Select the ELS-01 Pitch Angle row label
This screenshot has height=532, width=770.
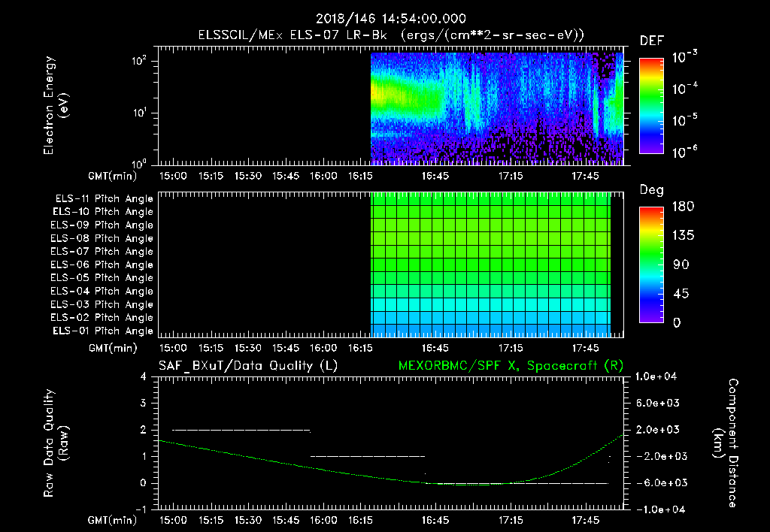click(103, 331)
